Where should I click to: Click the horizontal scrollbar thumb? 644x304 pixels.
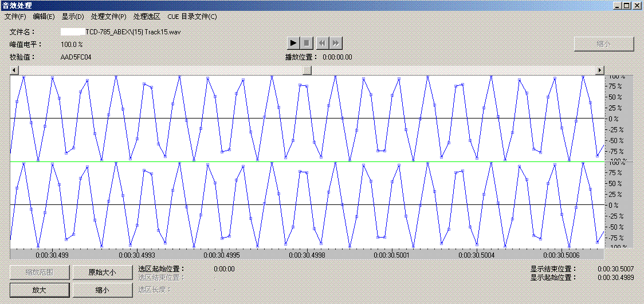307,70
